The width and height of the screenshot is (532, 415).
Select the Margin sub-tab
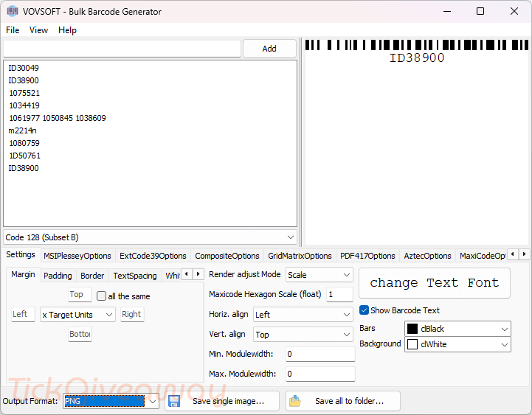(23, 274)
